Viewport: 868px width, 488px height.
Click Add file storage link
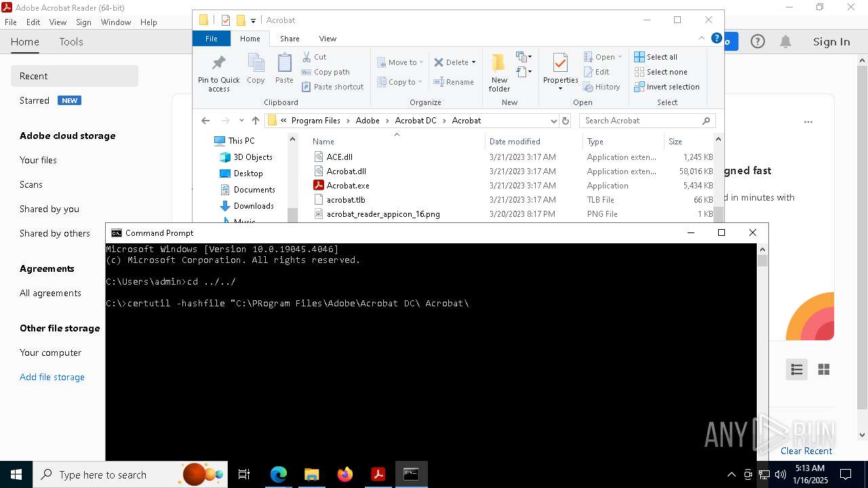pyautogui.click(x=52, y=377)
